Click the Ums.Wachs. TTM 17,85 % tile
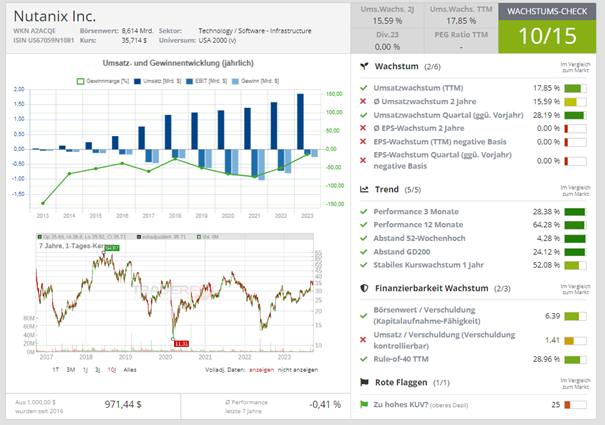Image resolution: width=605 pixels, height=425 pixels. pyautogui.click(x=461, y=15)
